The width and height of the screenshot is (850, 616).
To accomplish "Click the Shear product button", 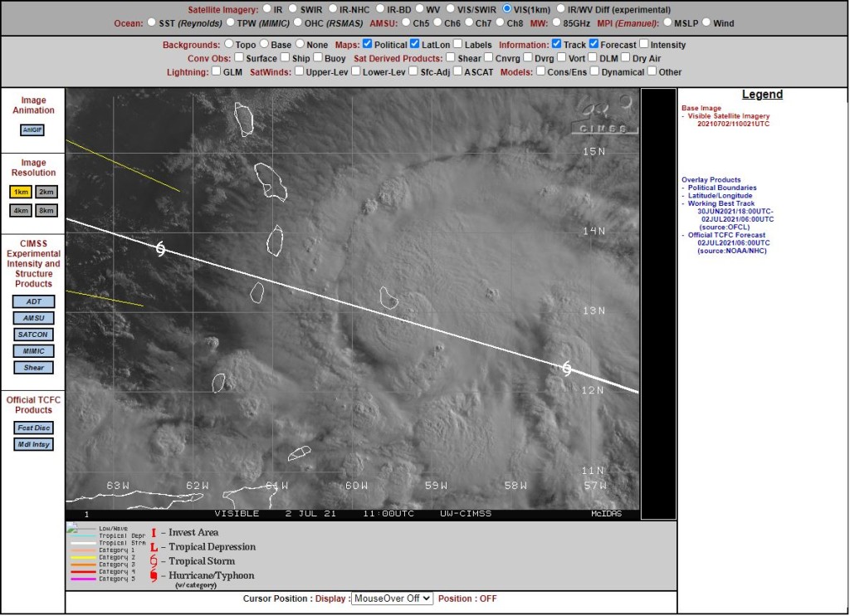I will pyautogui.click(x=33, y=368).
